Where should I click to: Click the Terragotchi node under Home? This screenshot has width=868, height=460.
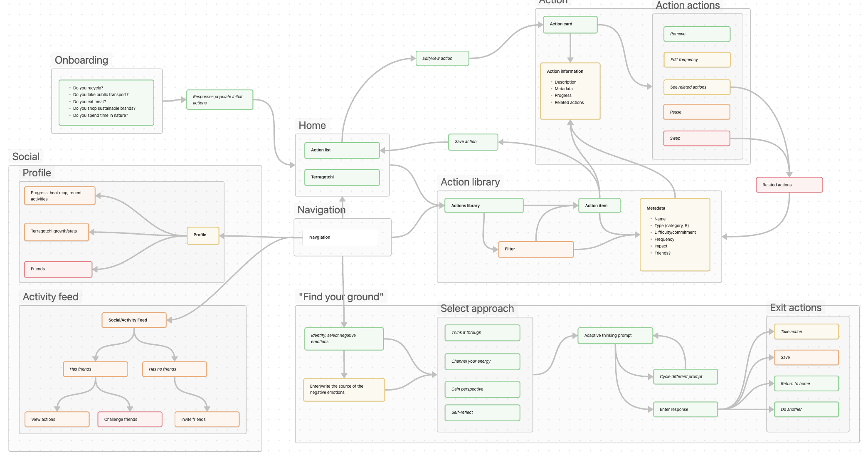tap(342, 177)
